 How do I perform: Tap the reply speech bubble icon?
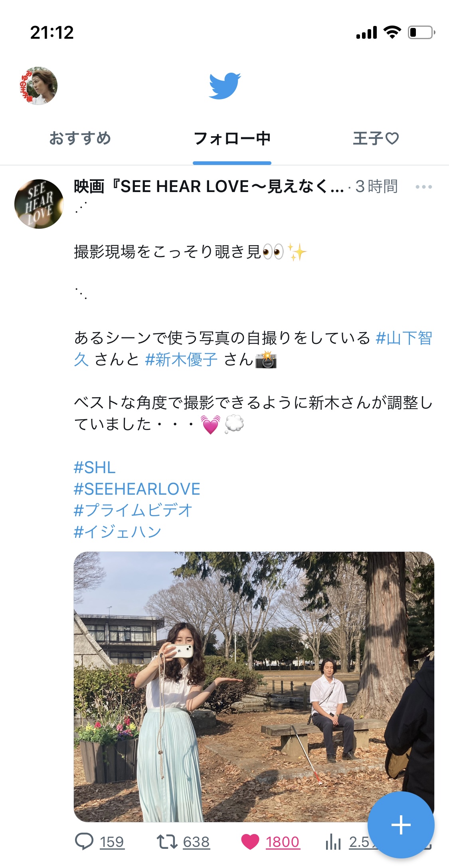[x=84, y=842]
